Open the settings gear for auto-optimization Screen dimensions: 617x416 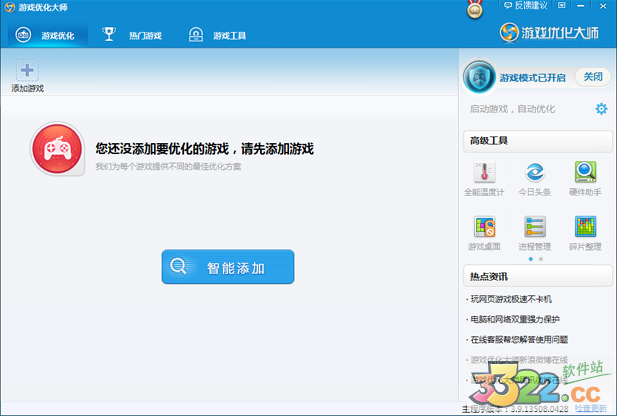click(x=601, y=109)
